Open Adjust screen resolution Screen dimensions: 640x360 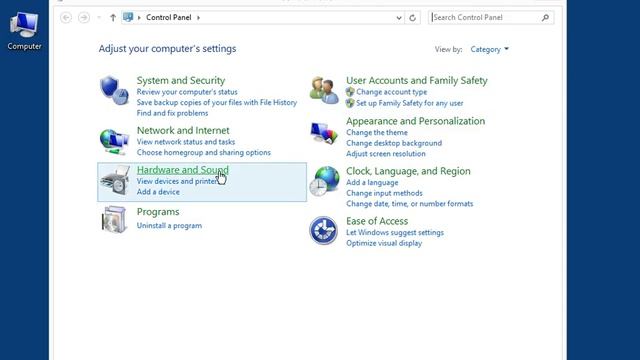coord(386,154)
